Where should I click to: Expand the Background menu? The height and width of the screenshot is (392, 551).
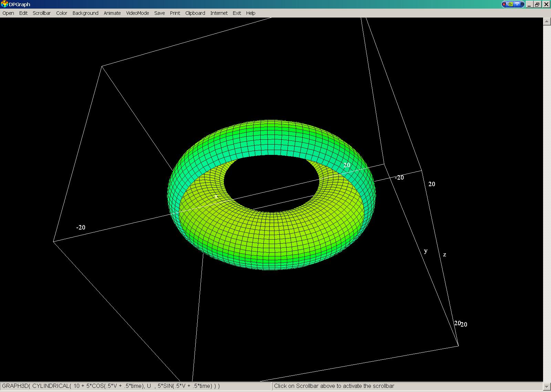[85, 13]
